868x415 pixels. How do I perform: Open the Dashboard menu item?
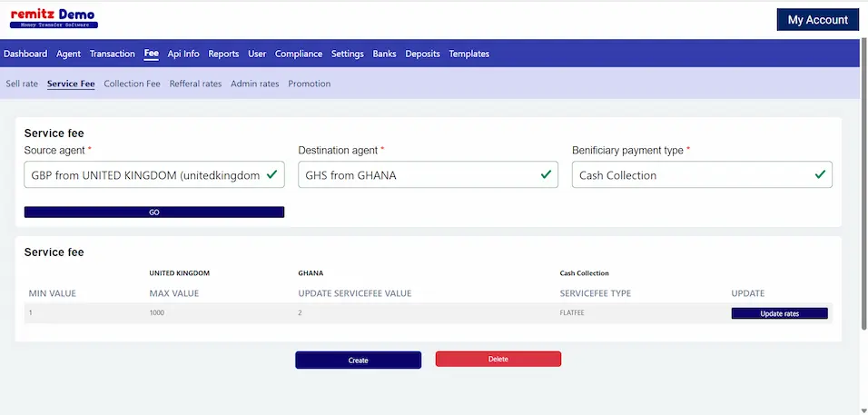tap(25, 54)
